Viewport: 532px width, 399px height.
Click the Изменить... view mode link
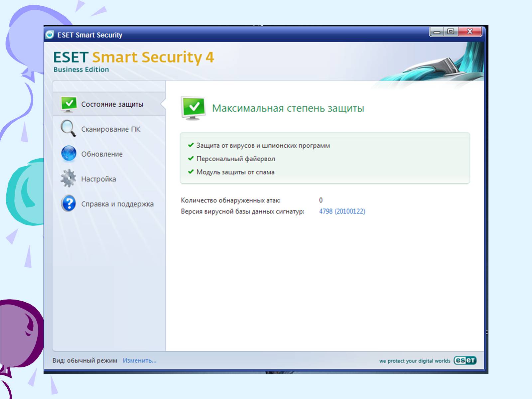coord(140,360)
